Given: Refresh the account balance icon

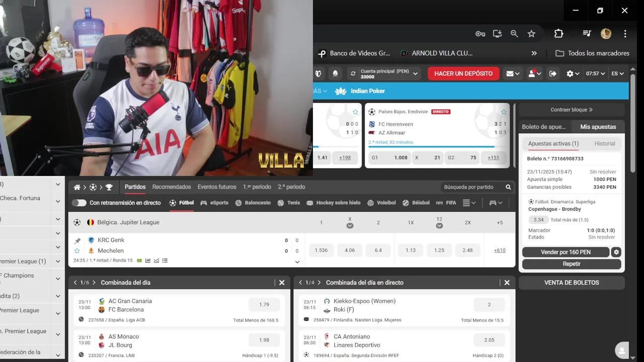Looking at the screenshot, I should (353, 74).
